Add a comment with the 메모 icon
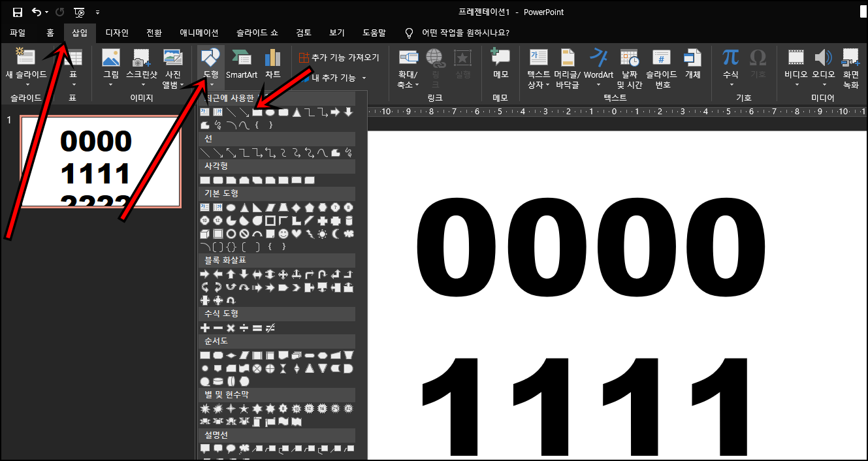The height and width of the screenshot is (461, 868). click(x=500, y=57)
